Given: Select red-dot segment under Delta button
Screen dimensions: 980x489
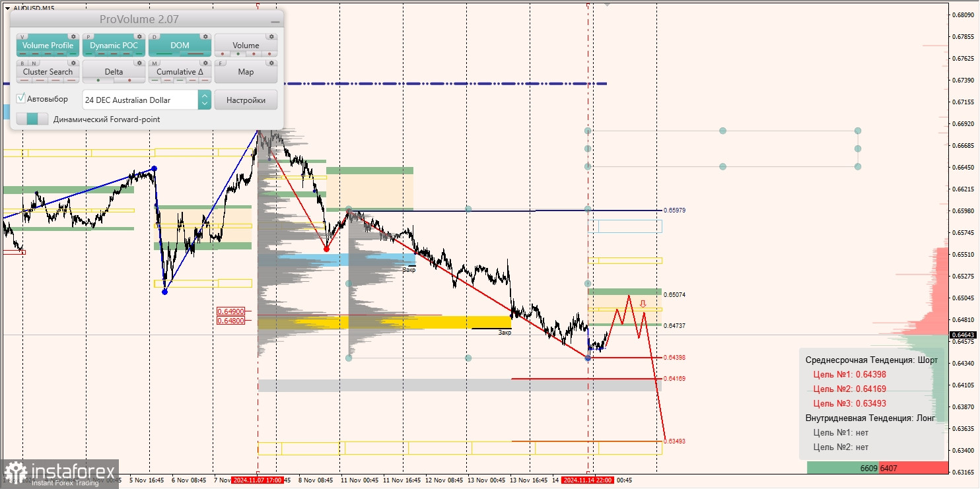Looking at the screenshot, I should pyautogui.click(x=129, y=81).
